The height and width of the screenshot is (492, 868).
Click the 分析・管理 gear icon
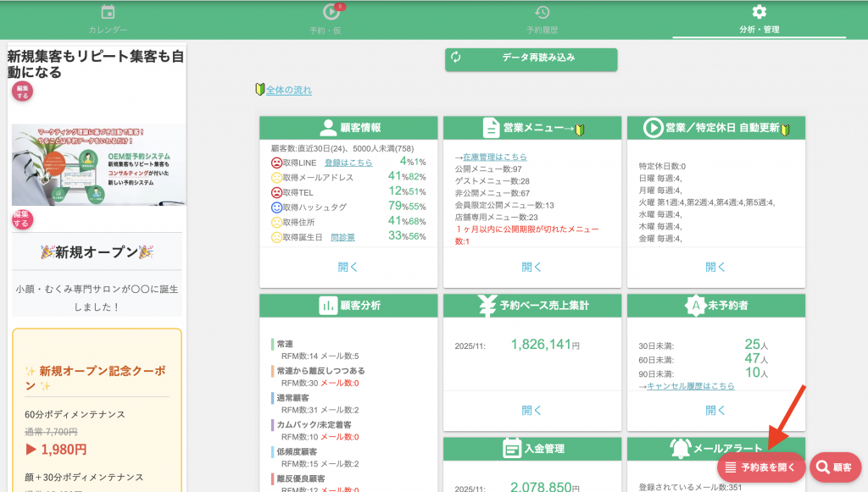tap(759, 12)
